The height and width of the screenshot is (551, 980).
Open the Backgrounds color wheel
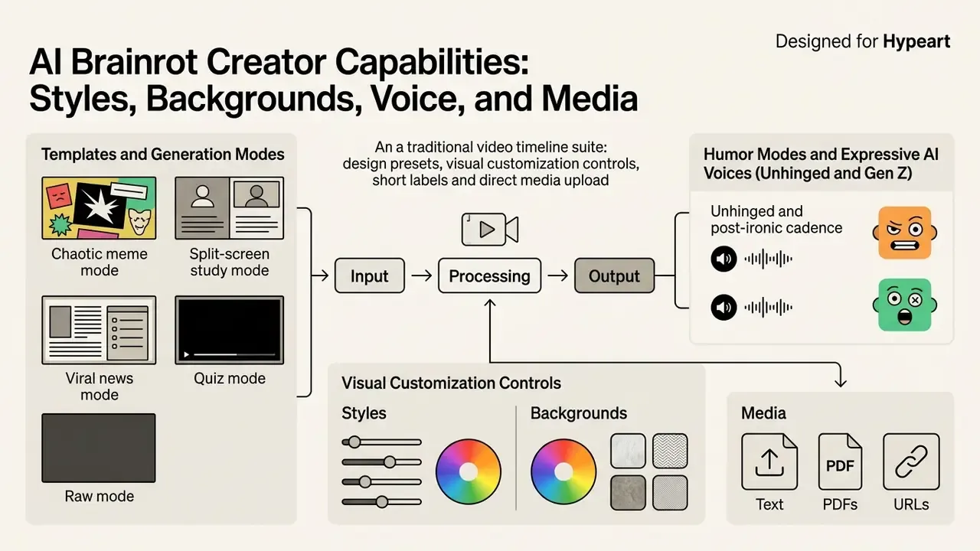point(563,471)
